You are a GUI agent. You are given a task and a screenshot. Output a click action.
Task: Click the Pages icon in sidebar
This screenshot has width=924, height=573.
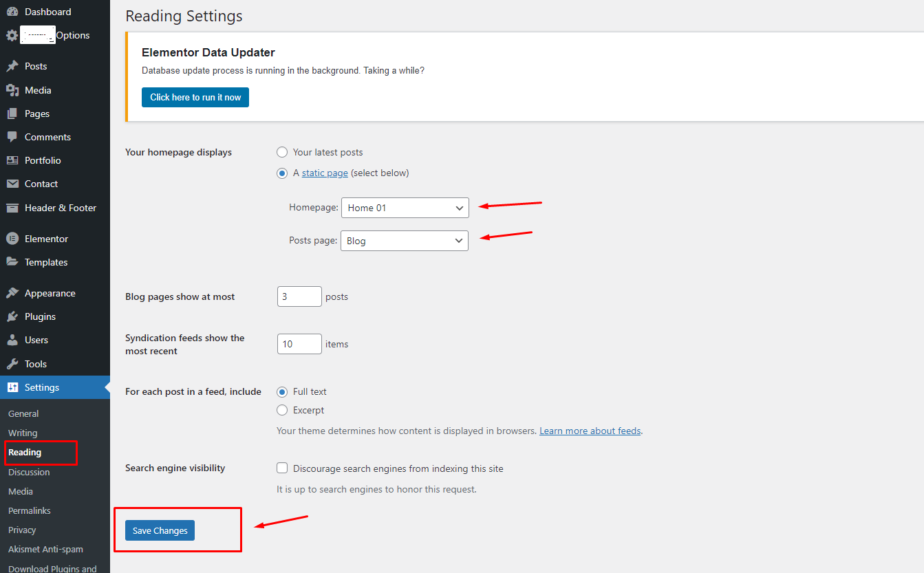click(x=12, y=113)
